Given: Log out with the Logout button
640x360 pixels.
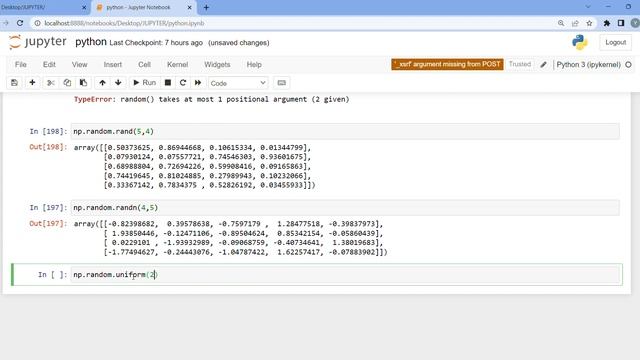Looking at the screenshot, I should pos(616,42).
